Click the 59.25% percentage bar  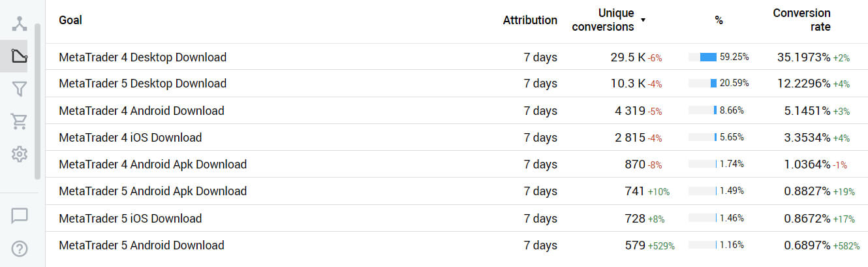(x=703, y=57)
